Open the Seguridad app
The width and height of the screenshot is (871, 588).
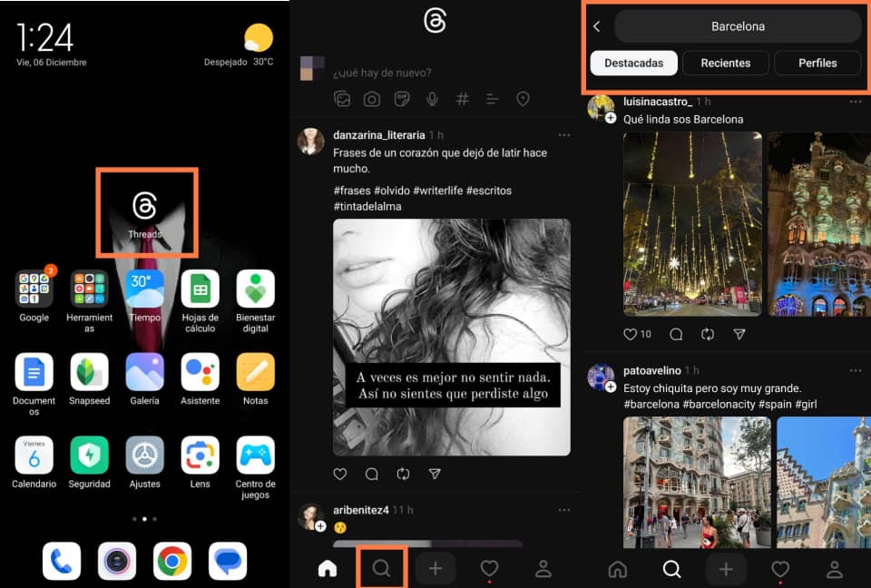click(90, 456)
